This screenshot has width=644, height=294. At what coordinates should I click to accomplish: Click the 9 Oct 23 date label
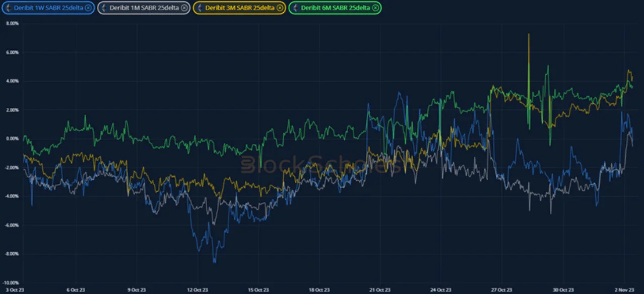[136, 290]
